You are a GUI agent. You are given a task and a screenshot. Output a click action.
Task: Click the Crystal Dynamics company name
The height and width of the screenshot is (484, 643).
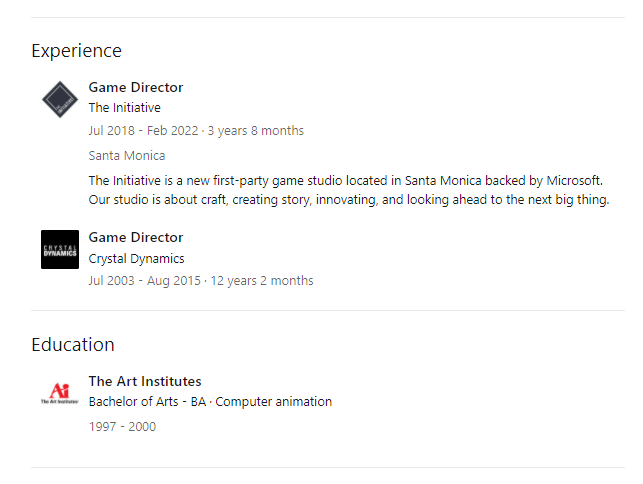pos(136,259)
